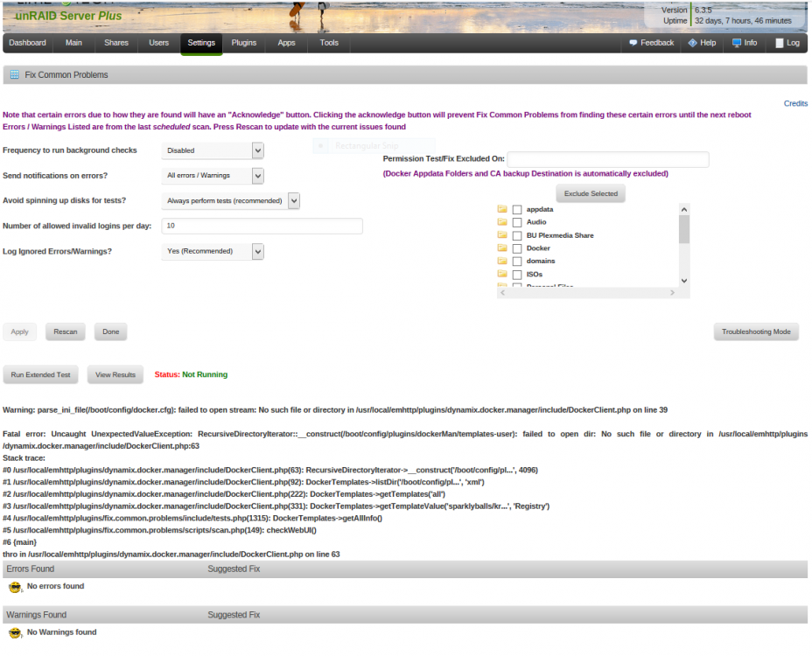Open the Users tab
Image resolution: width=812 pixels, height=656 pixels.
159,43
